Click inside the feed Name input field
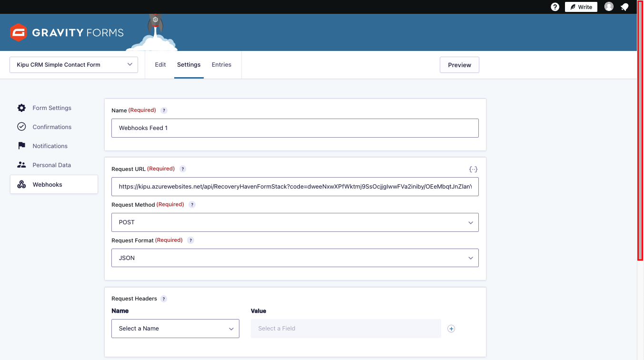Viewport: 644px width, 360px height. point(295,128)
